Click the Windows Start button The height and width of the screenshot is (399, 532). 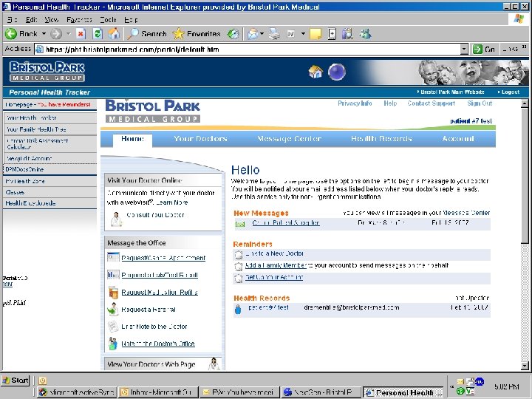click(x=16, y=381)
